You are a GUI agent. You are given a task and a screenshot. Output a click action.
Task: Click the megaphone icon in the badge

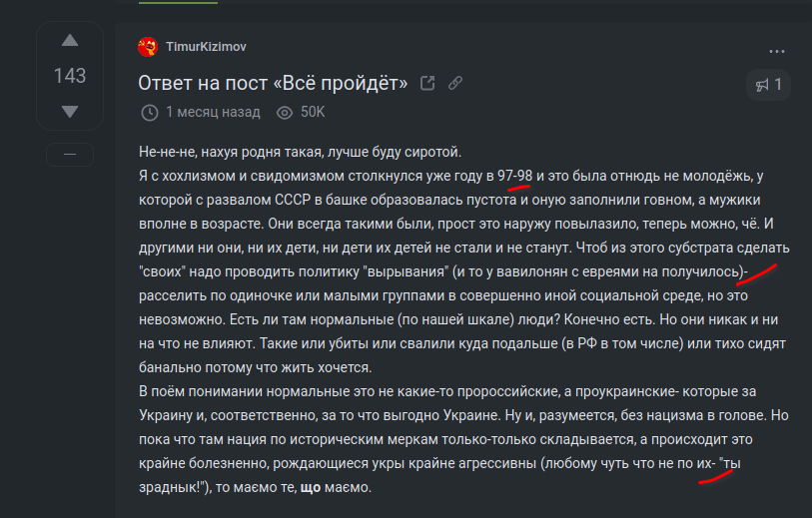761,86
